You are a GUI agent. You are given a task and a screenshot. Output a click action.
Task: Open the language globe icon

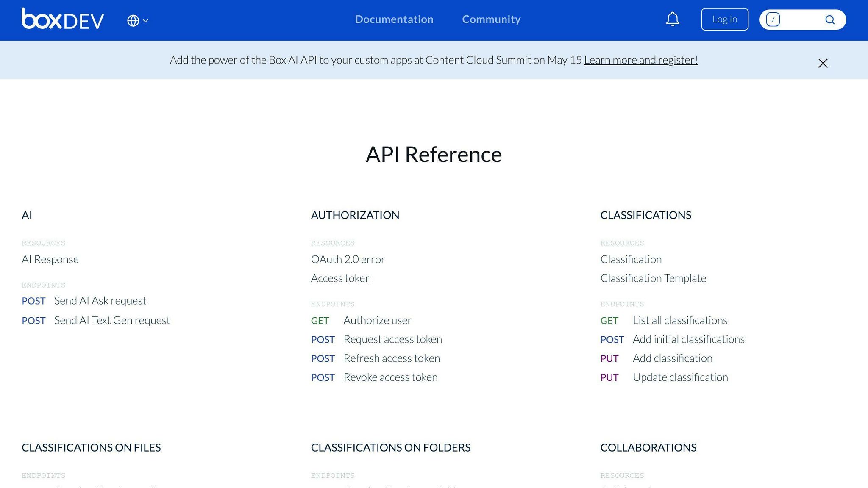click(133, 20)
